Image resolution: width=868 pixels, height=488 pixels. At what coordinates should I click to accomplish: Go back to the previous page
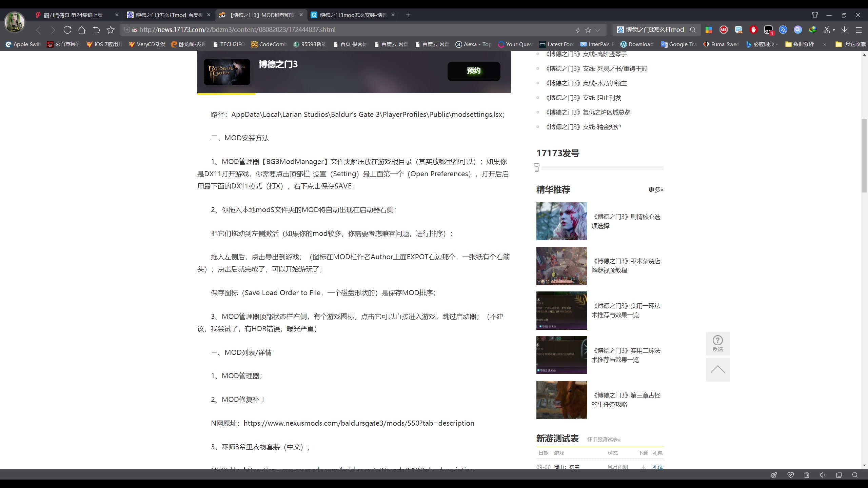coord(38,30)
